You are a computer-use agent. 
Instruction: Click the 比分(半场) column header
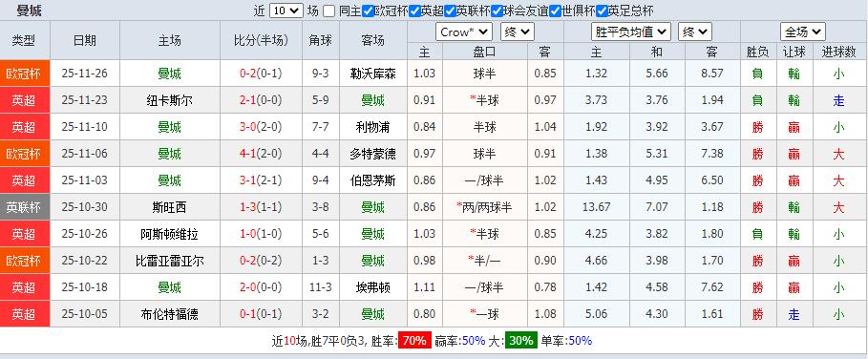pyautogui.click(x=262, y=40)
